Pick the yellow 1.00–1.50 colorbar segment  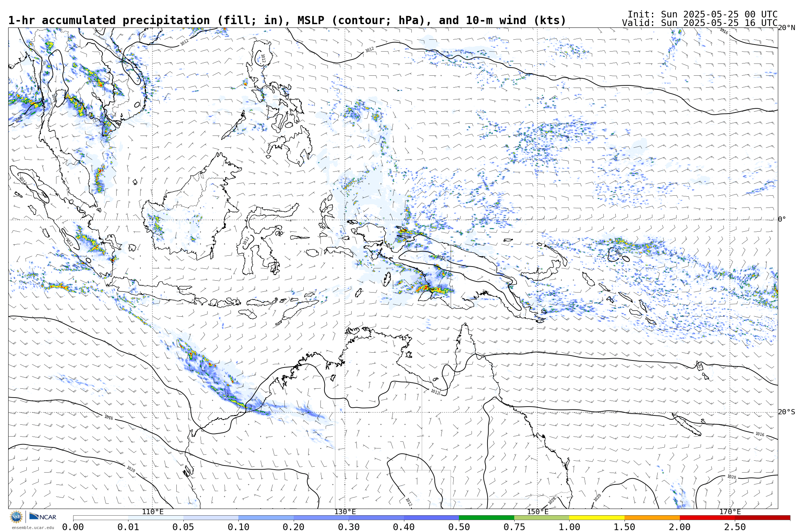tap(597, 518)
